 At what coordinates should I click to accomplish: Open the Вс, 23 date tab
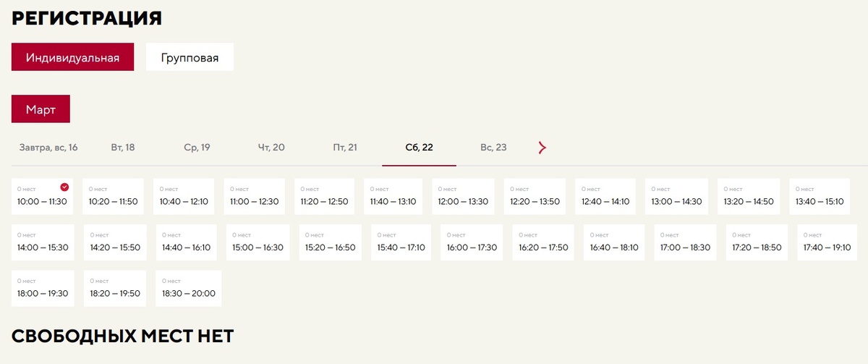493,148
